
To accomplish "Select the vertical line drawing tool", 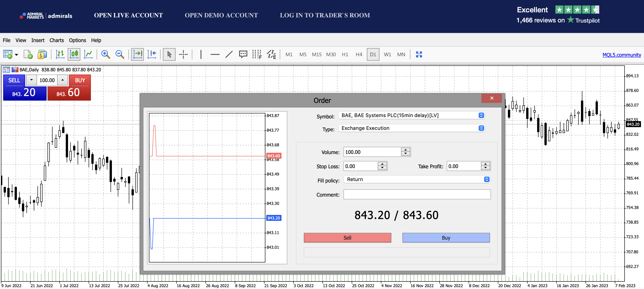I will pyautogui.click(x=201, y=54).
